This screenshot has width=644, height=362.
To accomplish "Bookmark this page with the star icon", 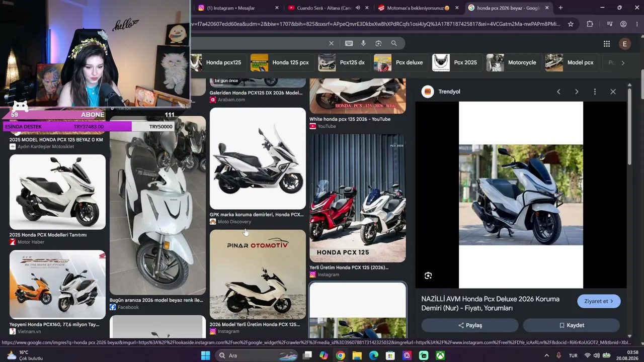I will point(571,24).
